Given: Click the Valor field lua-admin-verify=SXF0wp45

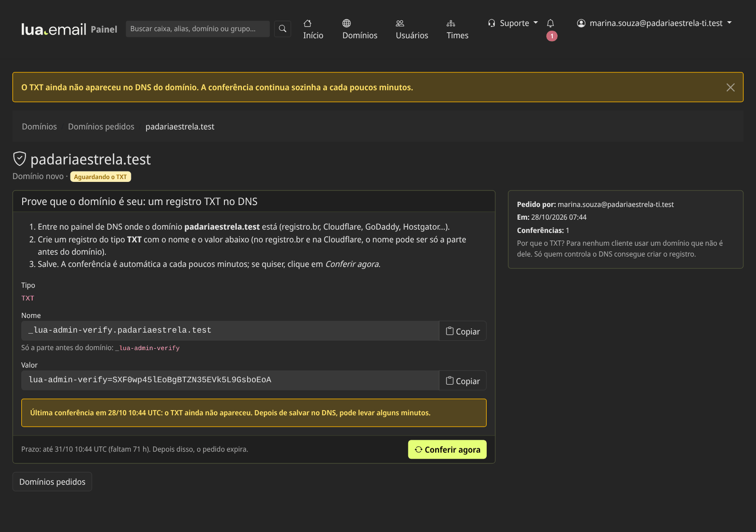Looking at the screenshot, I should pos(230,380).
